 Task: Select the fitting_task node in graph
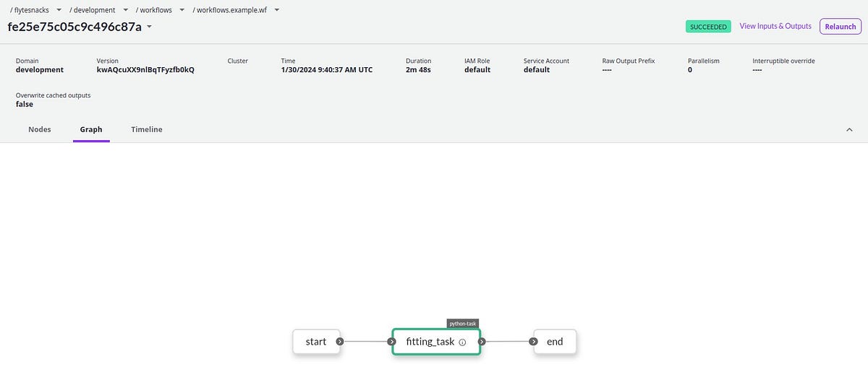click(430, 342)
